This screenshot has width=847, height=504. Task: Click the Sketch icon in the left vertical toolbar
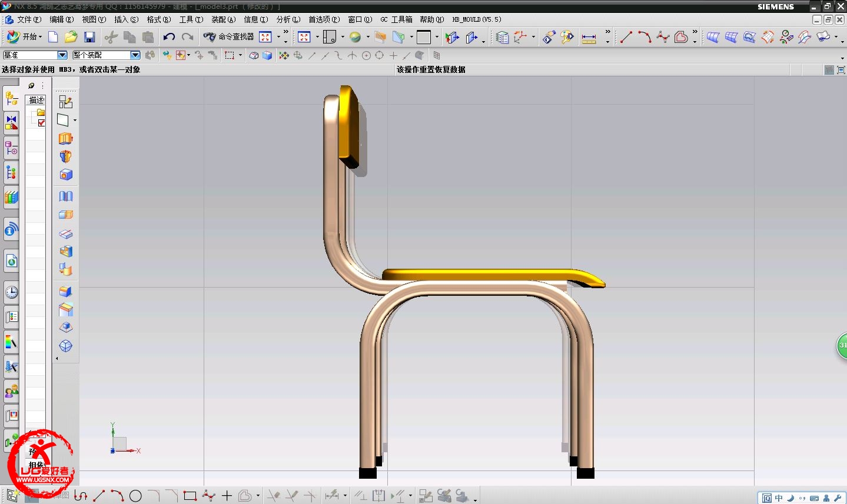click(65, 102)
